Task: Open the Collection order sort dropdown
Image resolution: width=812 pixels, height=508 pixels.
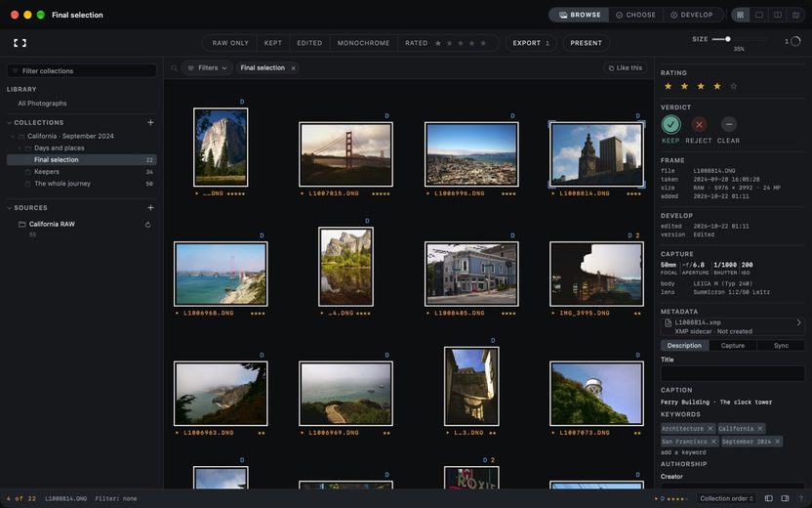Action: (x=726, y=498)
